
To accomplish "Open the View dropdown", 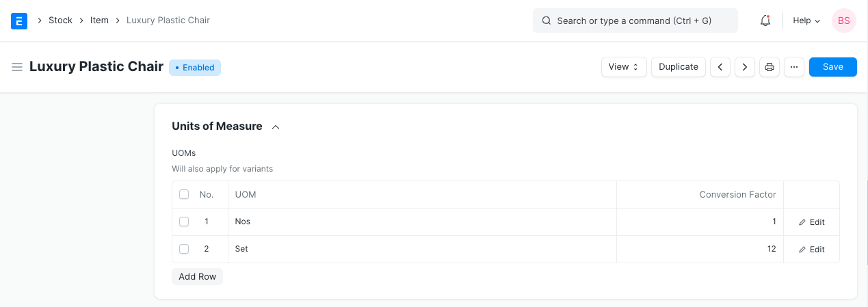I will [x=624, y=67].
